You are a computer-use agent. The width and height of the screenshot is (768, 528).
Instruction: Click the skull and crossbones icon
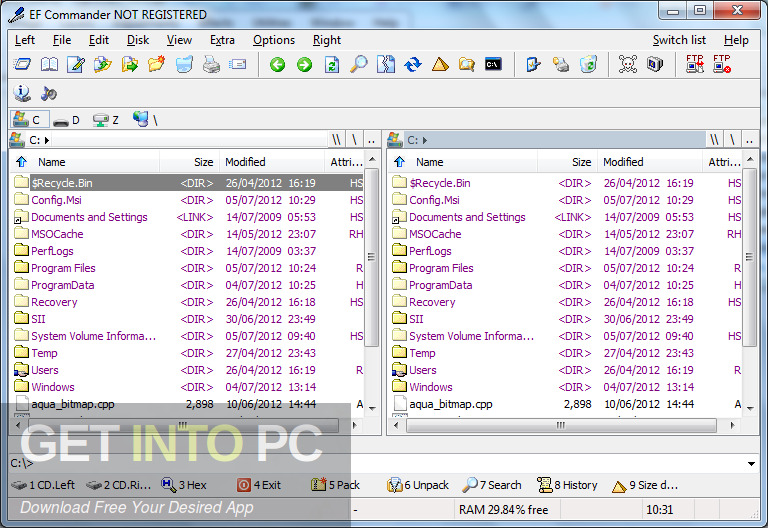pos(628,64)
